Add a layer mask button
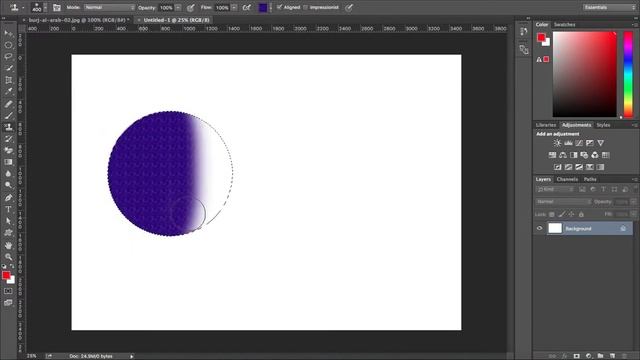Image resolution: width=640 pixels, height=360 pixels. [x=576, y=356]
